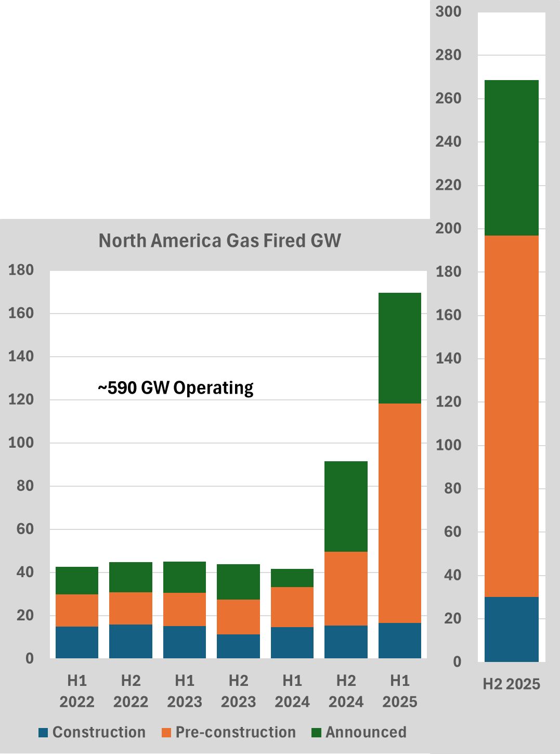Click the green Announced segment of H2 2025 bar
The width and height of the screenshot is (560, 754).
(x=511, y=158)
